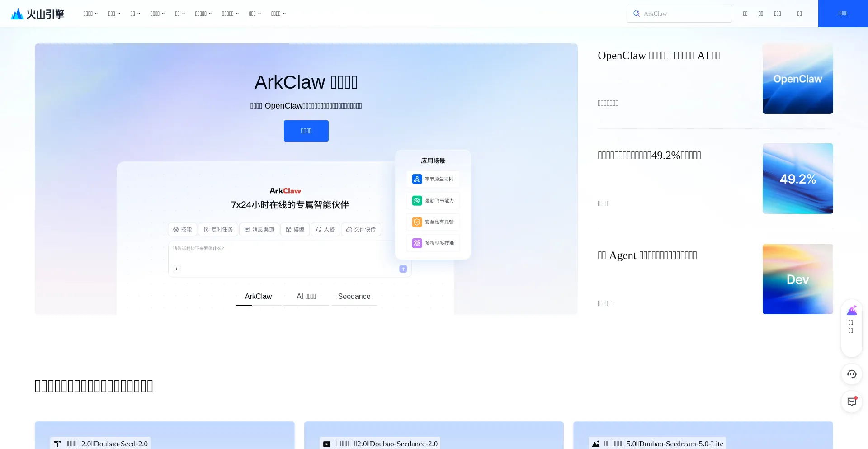Switch to the Seedance banner tab

[354, 297]
